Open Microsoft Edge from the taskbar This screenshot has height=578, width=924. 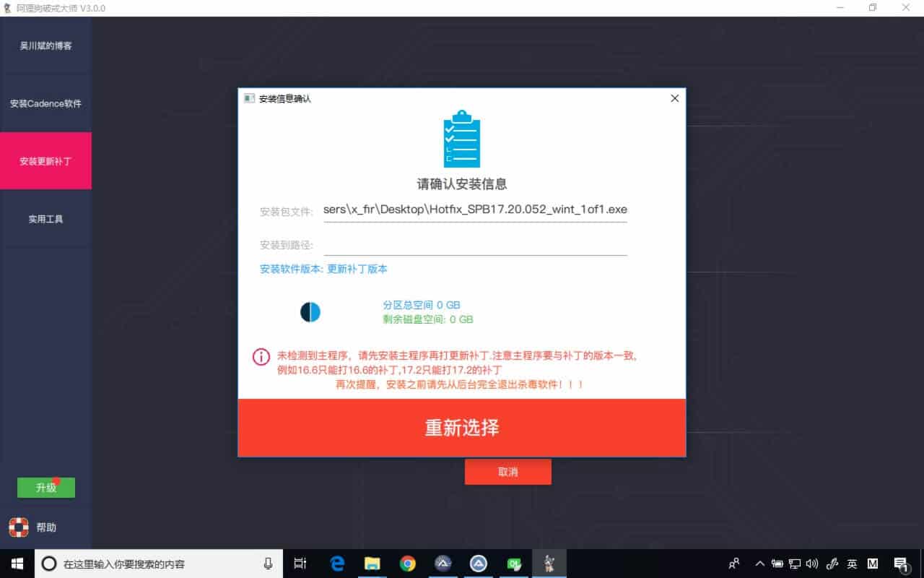337,564
